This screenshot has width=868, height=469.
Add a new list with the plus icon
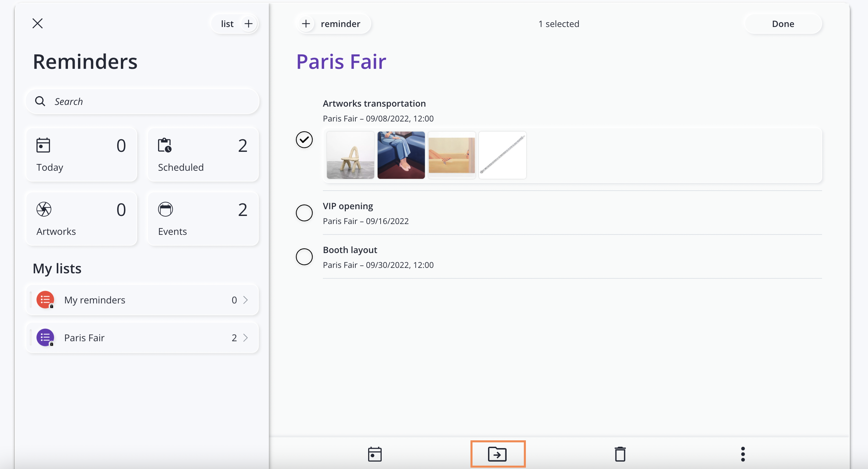pos(249,24)
